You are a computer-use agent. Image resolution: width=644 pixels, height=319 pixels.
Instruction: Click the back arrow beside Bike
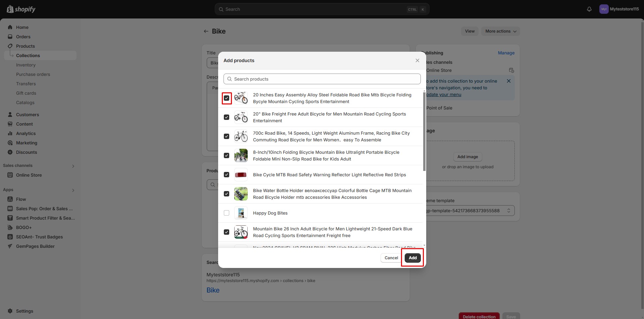206,31
